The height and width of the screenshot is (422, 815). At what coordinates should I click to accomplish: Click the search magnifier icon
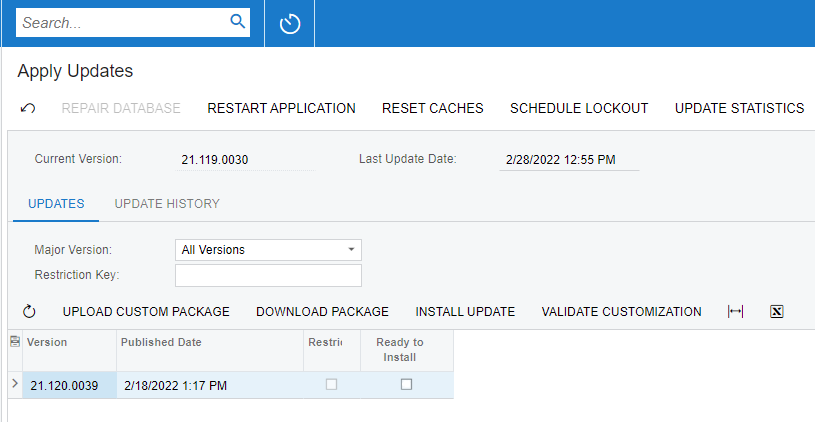238,22
